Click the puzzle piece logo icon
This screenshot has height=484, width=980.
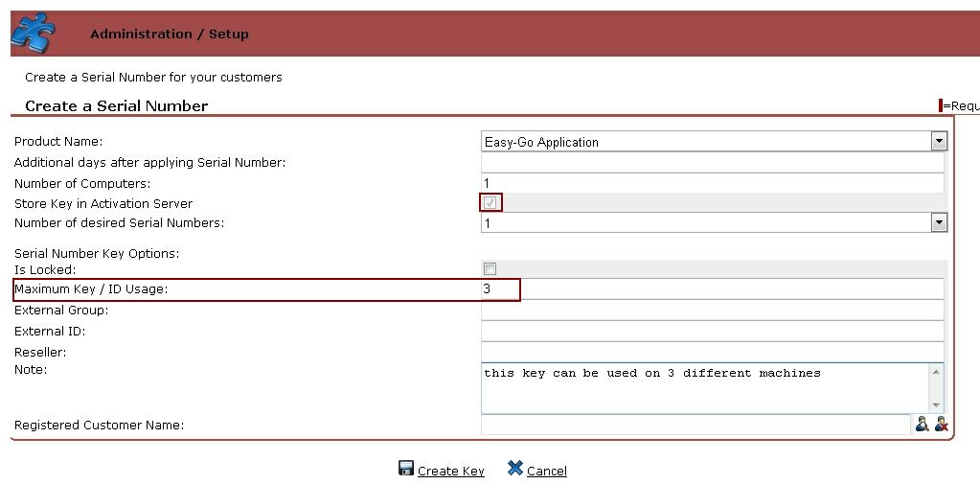click(34, 35)
